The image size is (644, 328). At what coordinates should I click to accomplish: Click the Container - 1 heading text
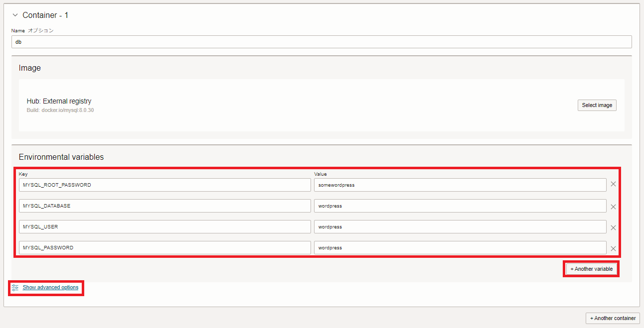tap(45, 15)
